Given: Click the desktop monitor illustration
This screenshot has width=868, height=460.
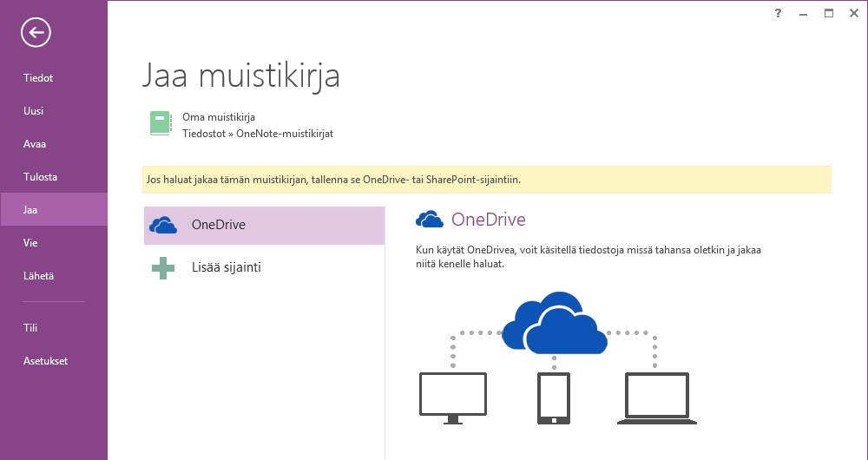Looking at the screenshot, I should point(453,398).
